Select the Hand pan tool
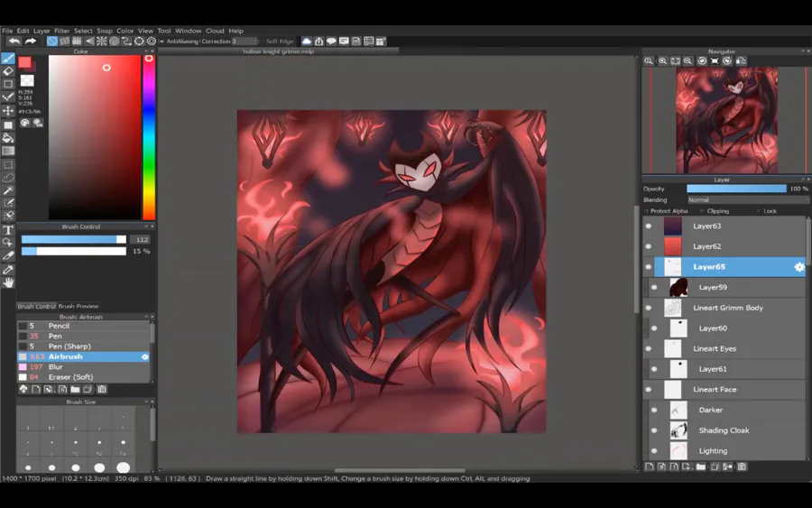812x508 pixels. (8, 282)
